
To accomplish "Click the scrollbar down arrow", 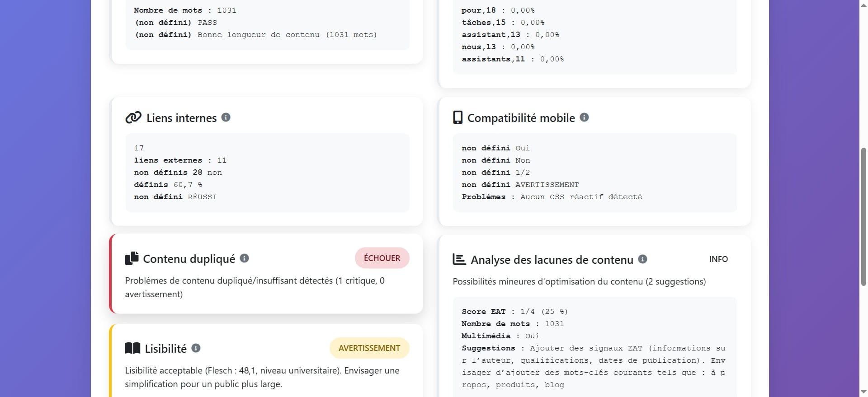I will point(863,392).
